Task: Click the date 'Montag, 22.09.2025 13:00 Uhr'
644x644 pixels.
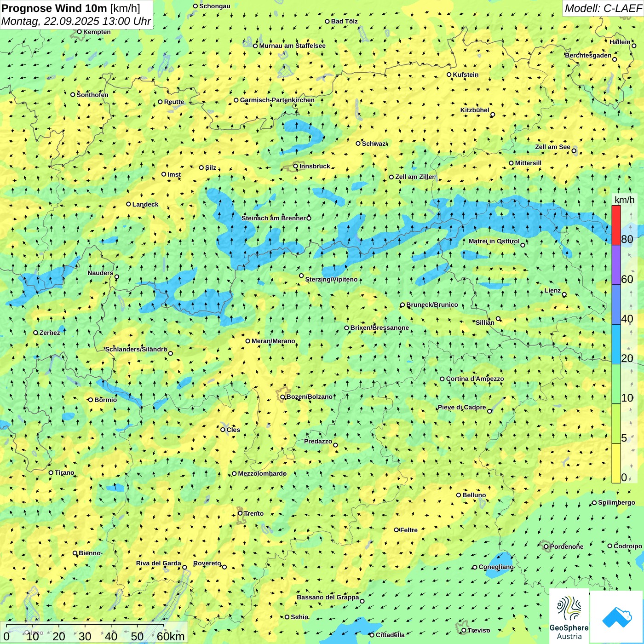Action: [x=76, y=21]
